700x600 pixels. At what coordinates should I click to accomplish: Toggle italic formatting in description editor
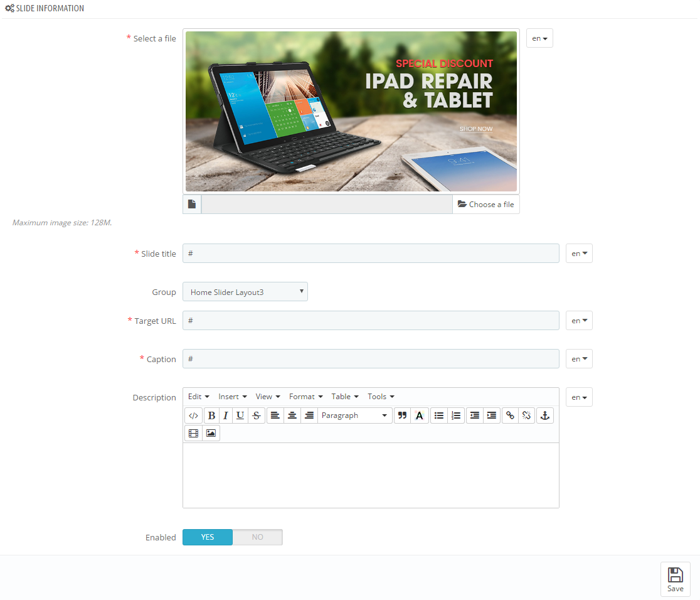coord(225,415)
